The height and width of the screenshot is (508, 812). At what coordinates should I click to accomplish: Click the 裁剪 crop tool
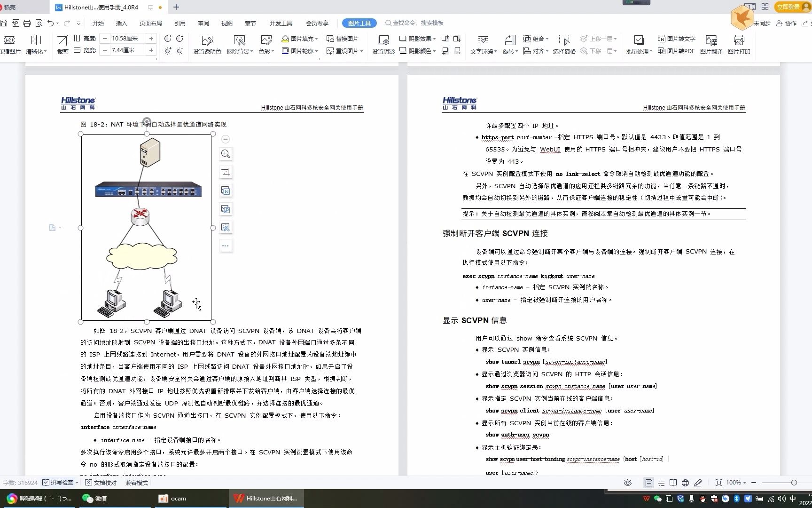click(x=62, y=44)
